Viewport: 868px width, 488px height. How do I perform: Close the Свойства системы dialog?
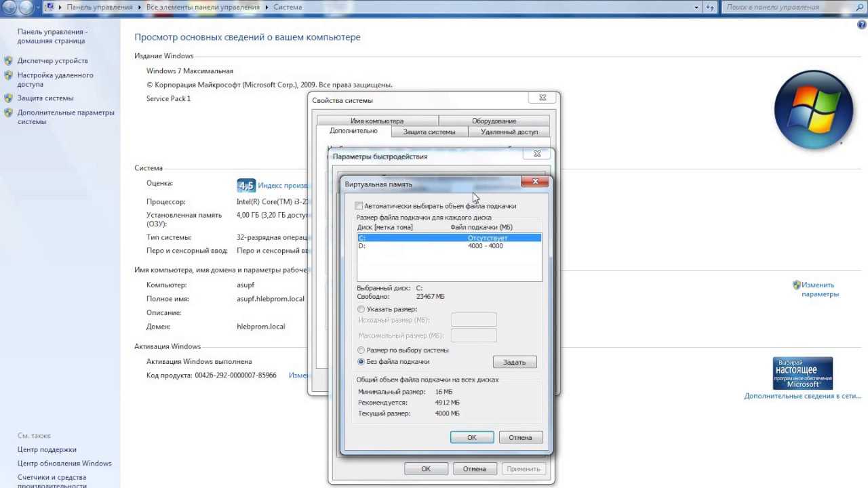542,98
